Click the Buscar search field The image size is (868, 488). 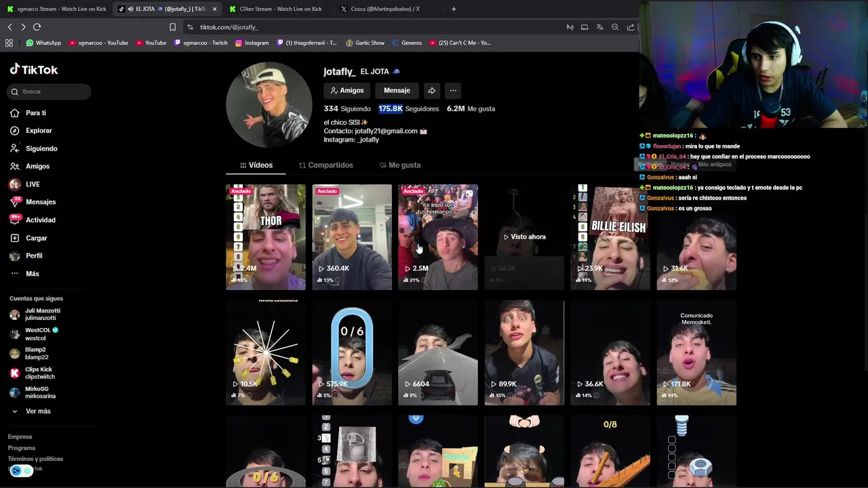(47, 91)
